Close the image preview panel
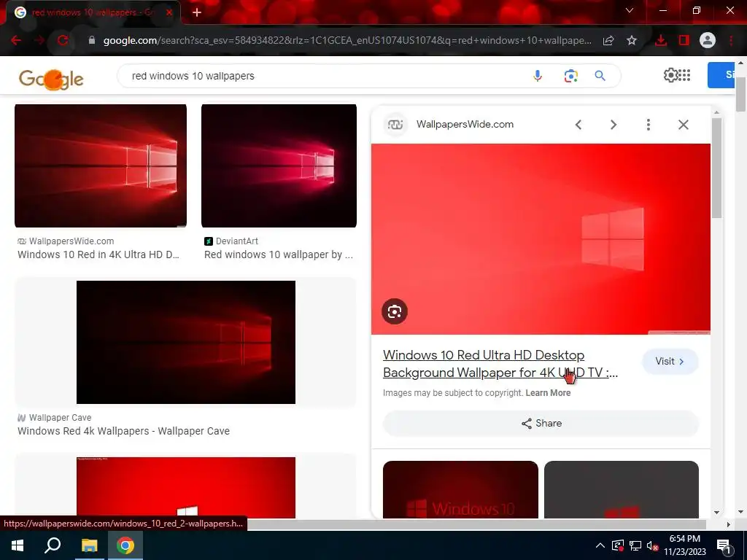 [x=683, y=125]
